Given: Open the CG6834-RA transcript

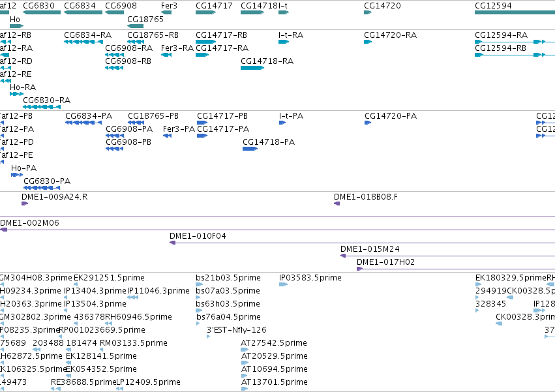Looking at the screenshot, I should click(83, 42).
